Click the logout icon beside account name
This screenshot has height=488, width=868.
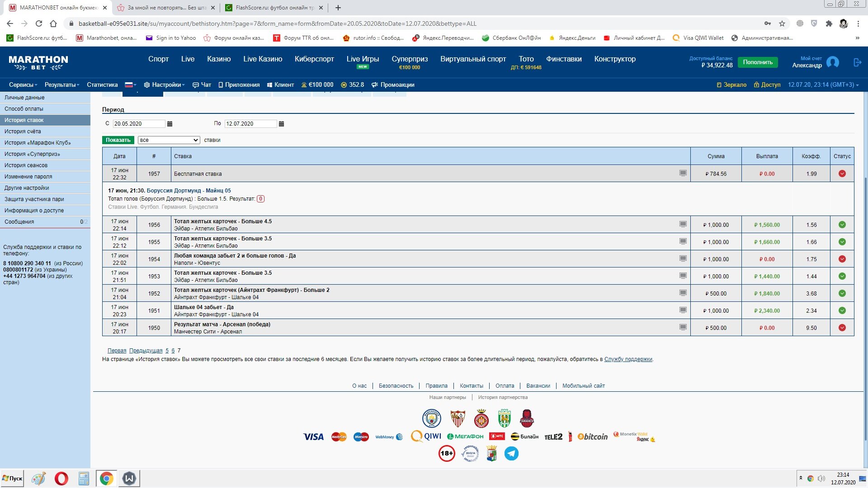857,62
